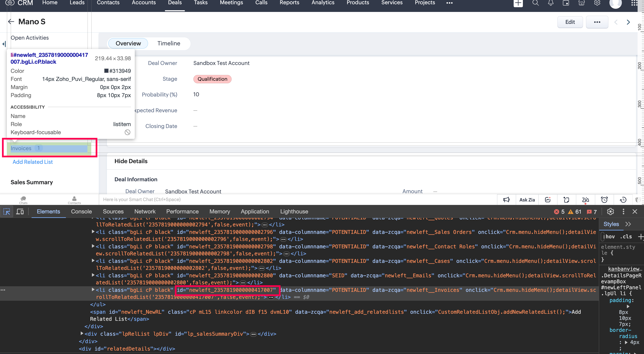Click Add Related List link
This screenshot has width=644, height=354.
pyautogui.click(x=32, y=162)
